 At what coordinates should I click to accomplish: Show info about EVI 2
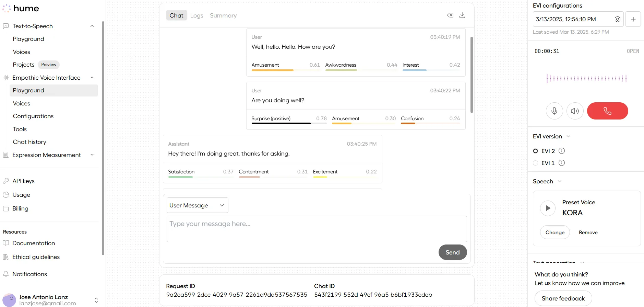(x=562, y=151)
